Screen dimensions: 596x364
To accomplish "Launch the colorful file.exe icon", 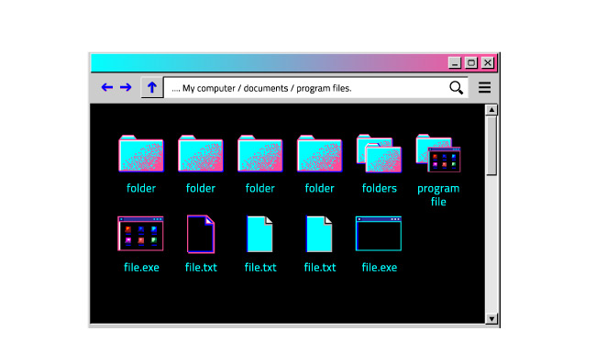I will 140,234.
